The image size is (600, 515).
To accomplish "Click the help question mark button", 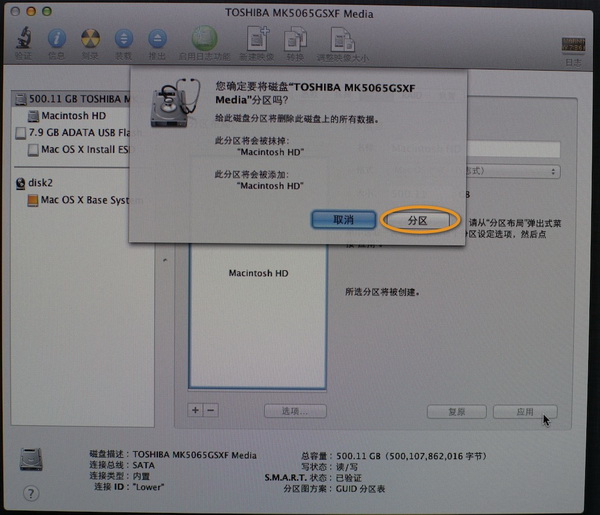I will click(31, 493).
